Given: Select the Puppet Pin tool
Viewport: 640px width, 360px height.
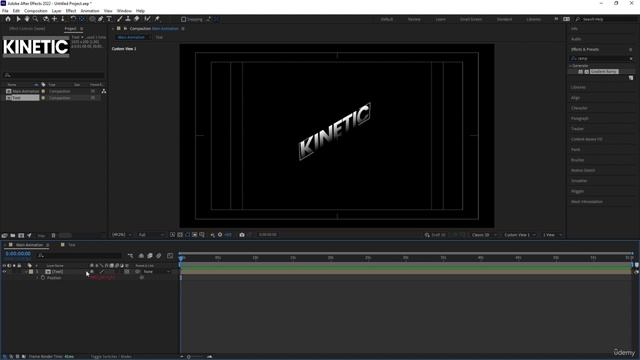Looking at the screenshot, I should (x=157, y=19).
